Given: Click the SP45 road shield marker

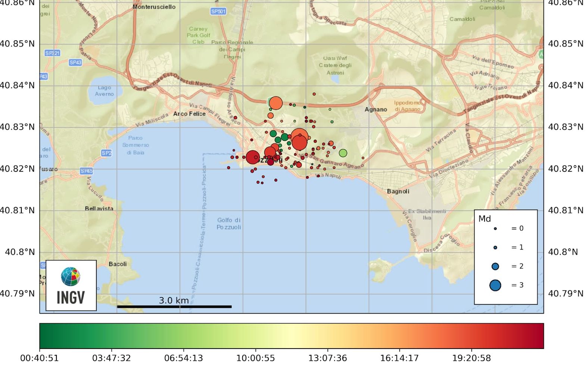Looking at the screenshot, I should [87, 171].
